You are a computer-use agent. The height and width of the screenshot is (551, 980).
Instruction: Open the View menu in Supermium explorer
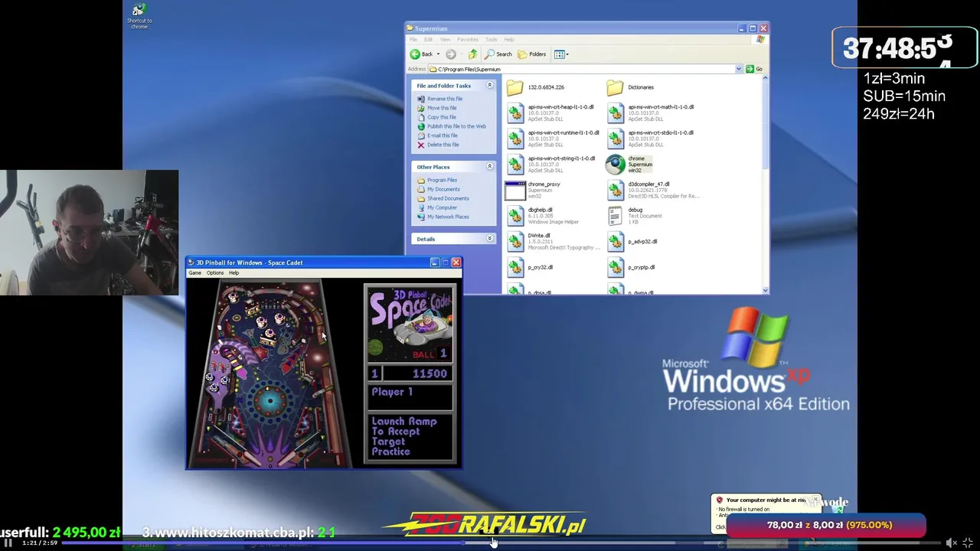coord(445,40)
